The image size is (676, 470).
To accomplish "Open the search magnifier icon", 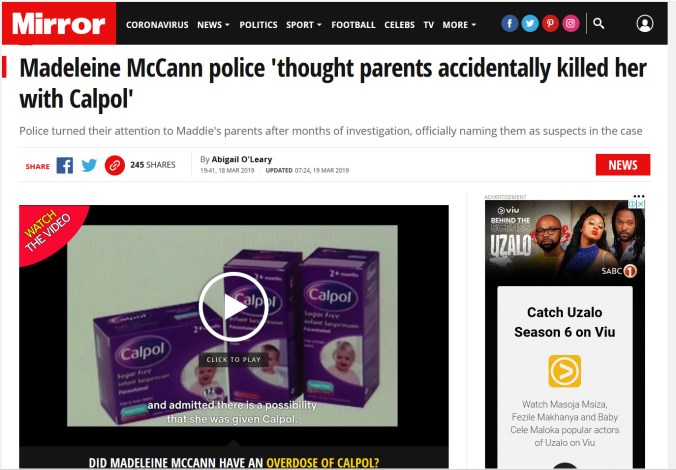I will 598,23.
